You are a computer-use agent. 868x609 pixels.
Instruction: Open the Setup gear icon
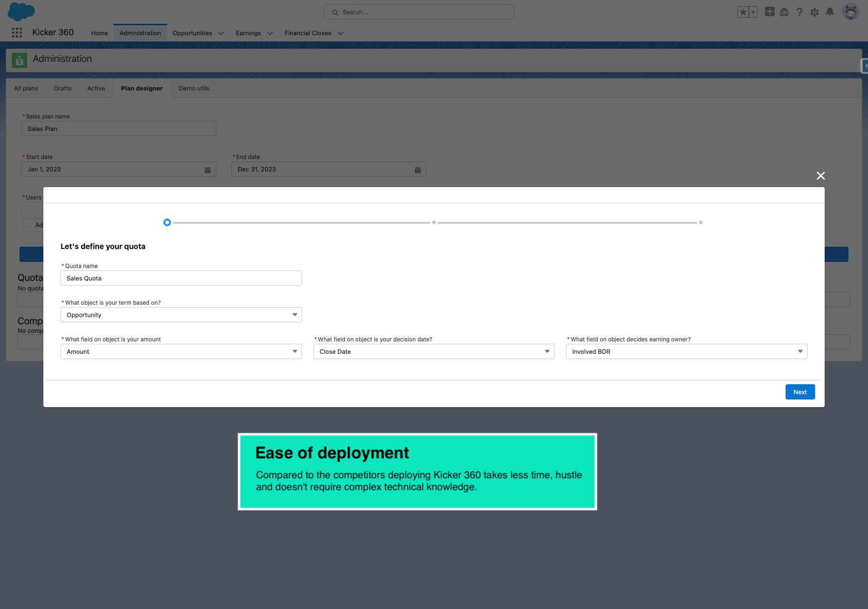point(815,12)
